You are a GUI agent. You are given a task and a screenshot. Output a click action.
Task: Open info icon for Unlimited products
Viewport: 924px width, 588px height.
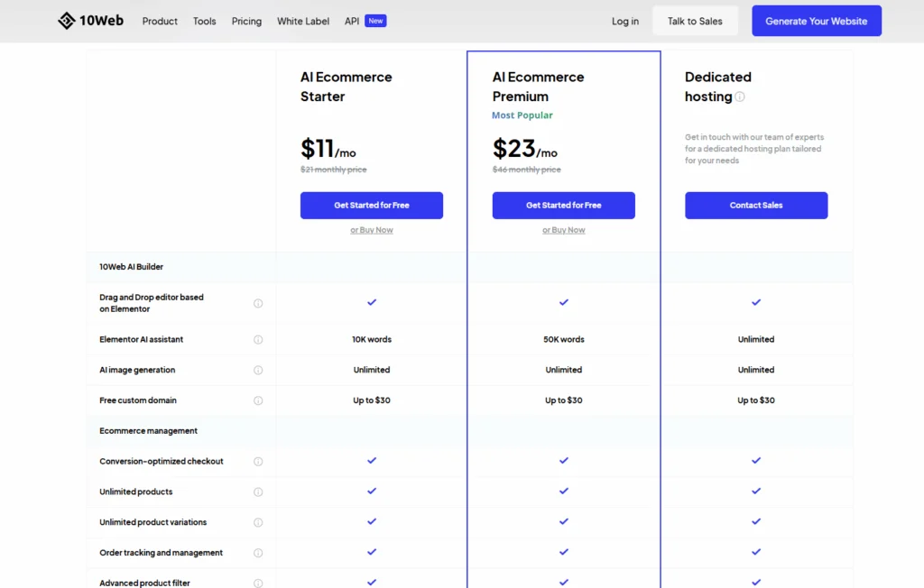[258, 492]
